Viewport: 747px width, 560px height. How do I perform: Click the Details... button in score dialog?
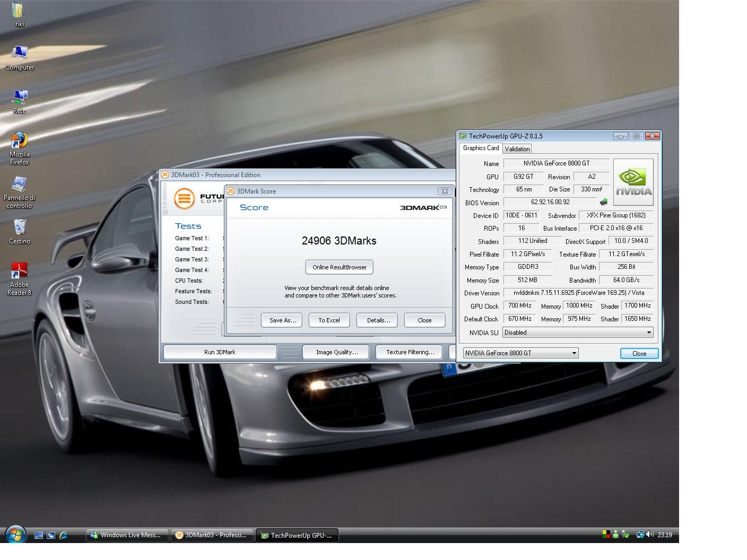(378, 320)
